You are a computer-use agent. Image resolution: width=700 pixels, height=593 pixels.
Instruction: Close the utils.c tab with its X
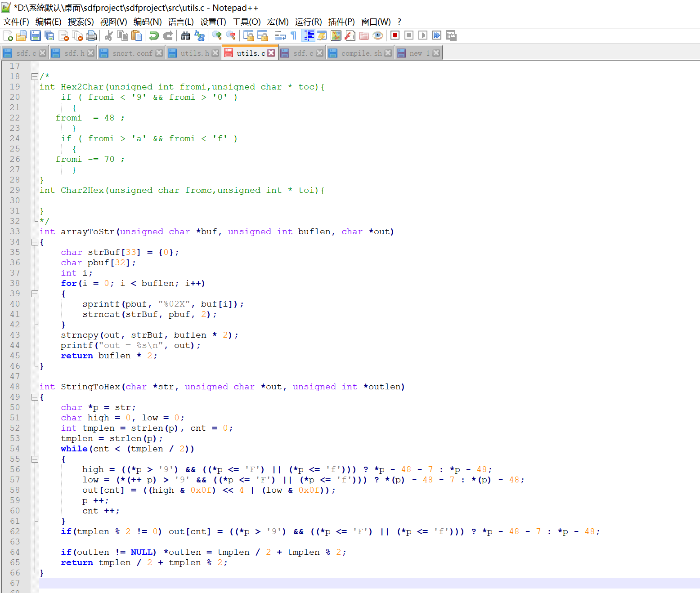pyautogui.click(x=271, y=53)
